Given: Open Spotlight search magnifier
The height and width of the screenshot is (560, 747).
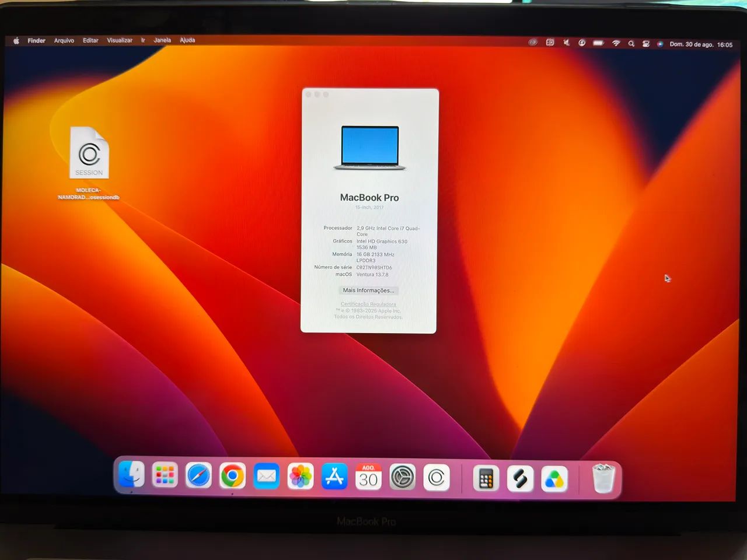Looking at the screenshot, I should click(631, 43).
